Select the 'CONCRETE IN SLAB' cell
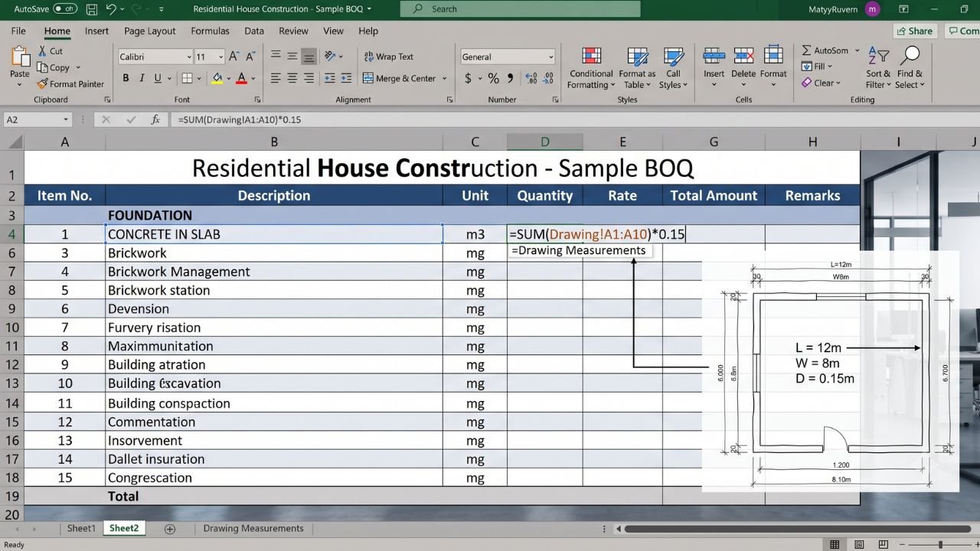Viewport: 980px width, 551px height. 274,234
